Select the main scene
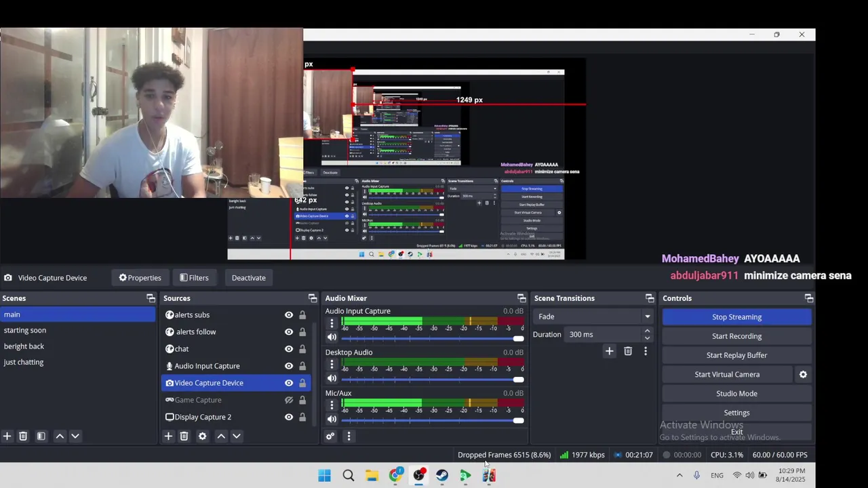 point(78,314)
